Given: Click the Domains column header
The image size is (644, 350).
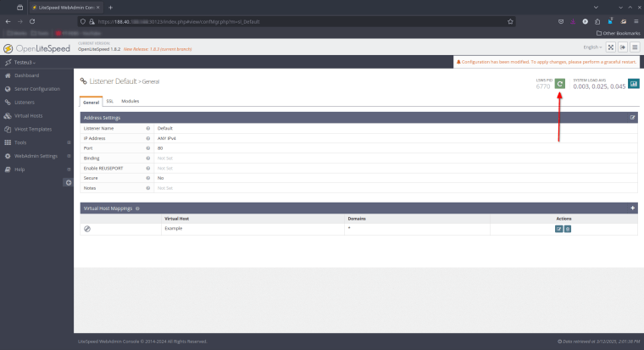Looking at the screenshot, I should click(x=357, y=219).
